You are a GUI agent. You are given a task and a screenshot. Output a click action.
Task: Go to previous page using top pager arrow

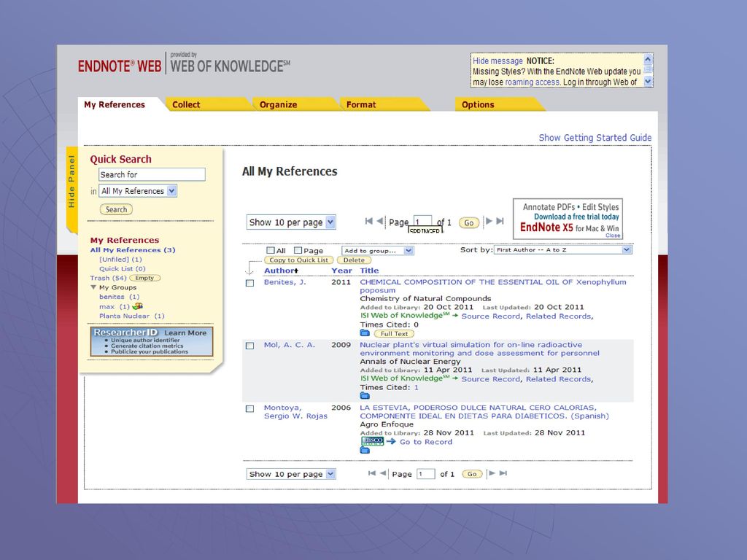(379, 222)
